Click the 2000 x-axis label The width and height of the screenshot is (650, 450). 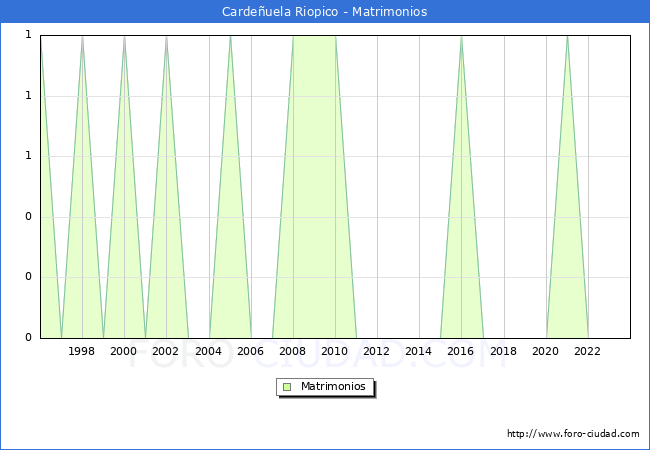[x=123, y=351]
